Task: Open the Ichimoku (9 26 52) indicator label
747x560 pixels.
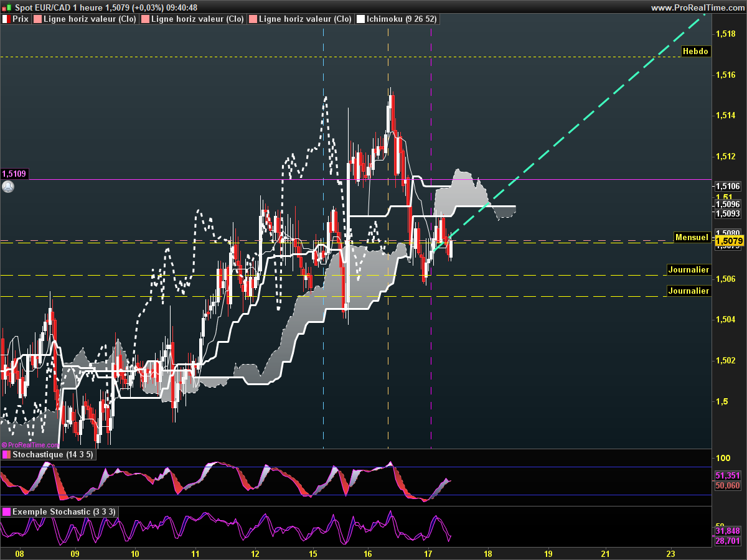Action: [402, 19]
